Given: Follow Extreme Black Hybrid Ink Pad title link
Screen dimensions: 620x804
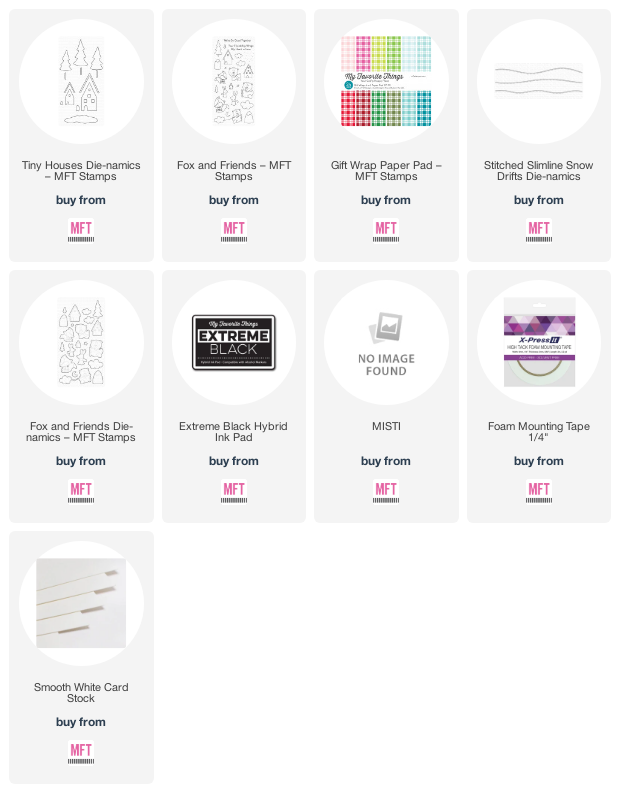Looking at the screenshot, I should 233,432.
